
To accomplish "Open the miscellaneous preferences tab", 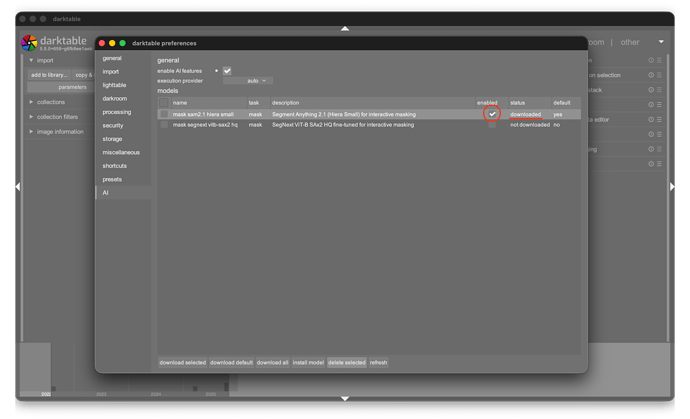I will pyautogui.click(x=121, y=152).
